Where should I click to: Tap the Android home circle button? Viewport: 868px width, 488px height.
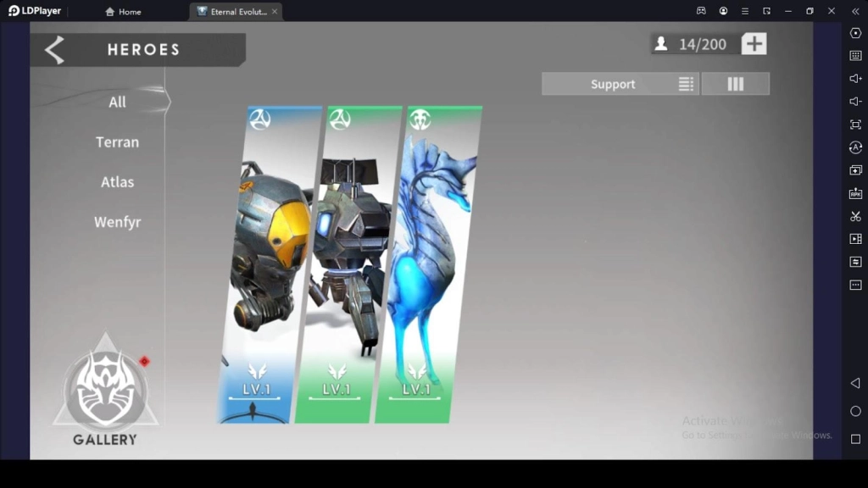[x=855, y=411]
